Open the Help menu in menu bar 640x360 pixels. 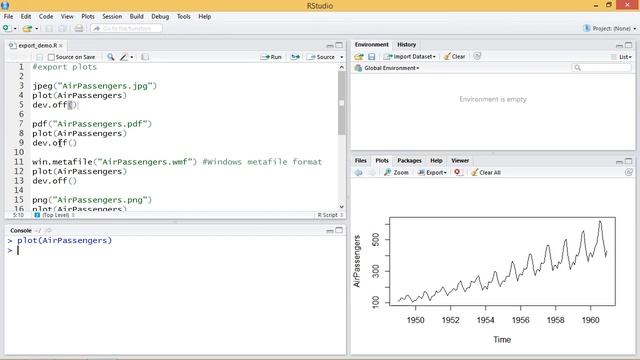click(204, 16)
